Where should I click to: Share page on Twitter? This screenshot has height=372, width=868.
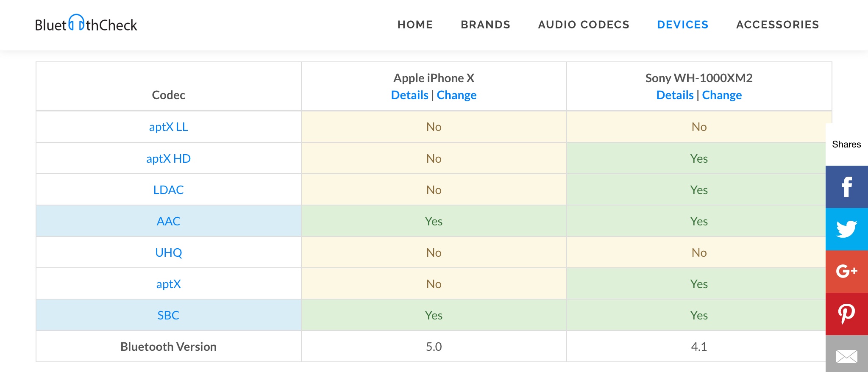click(x=846, y=229)
